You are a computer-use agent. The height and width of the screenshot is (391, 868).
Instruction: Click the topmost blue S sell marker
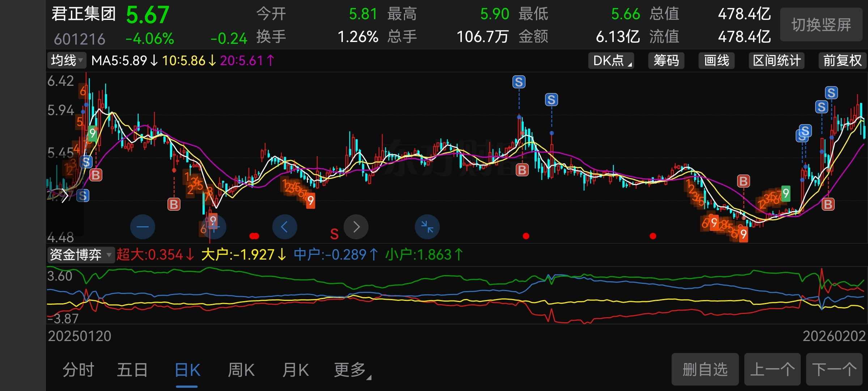519,82
